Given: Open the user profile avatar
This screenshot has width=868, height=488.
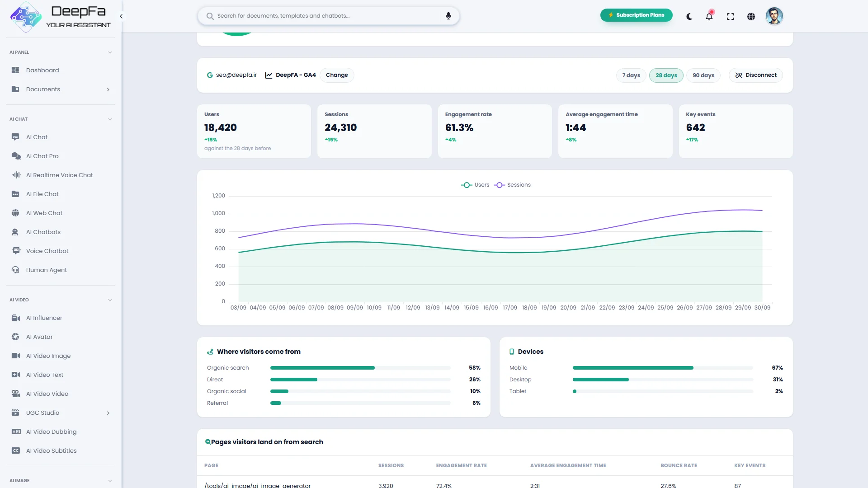Looking at the screenshot, I should [x=774, y=16].
